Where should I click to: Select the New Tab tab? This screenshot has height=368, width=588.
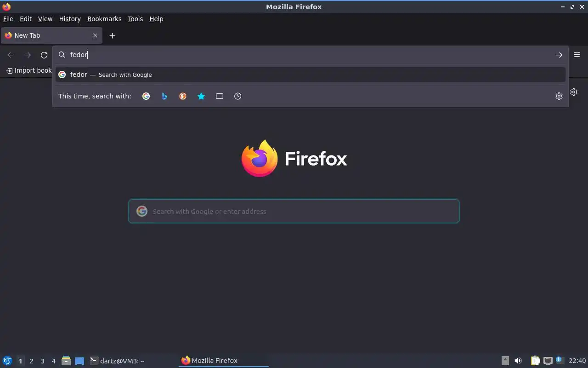pos(51,35)
